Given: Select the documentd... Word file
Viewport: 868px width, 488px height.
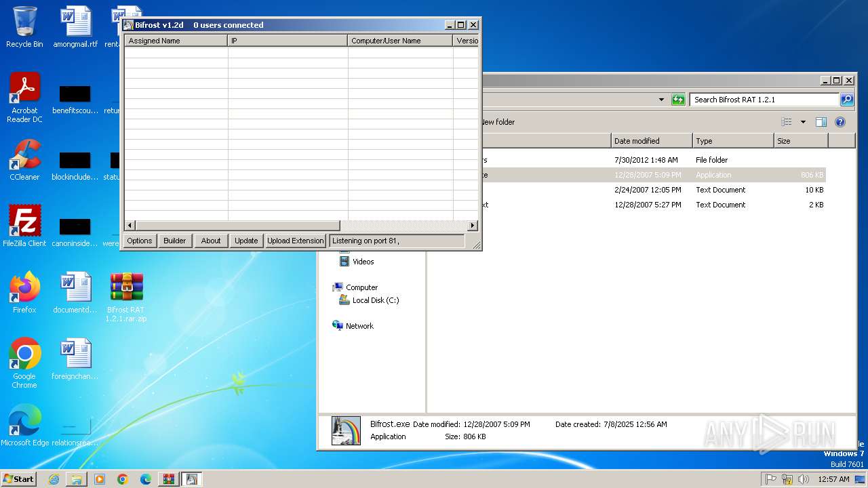Looking at the screenshot, I should click(75, 293).
